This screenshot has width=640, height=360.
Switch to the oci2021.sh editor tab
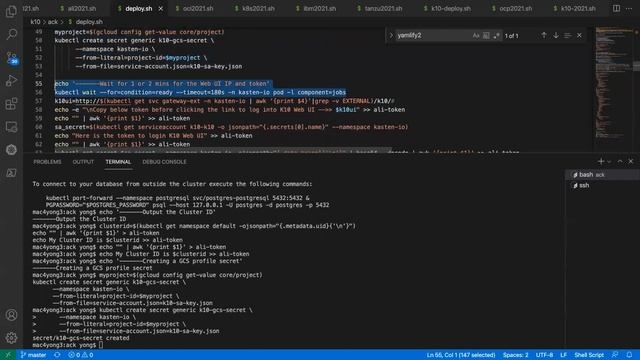pos(198,8)
